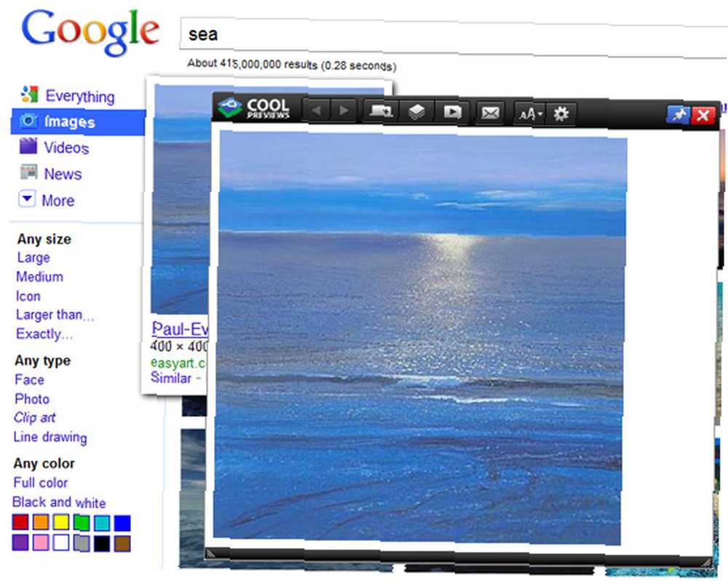Click the easyart.c... source link
This screenshot has width=728, height=581.
click(x=178, y=363)
